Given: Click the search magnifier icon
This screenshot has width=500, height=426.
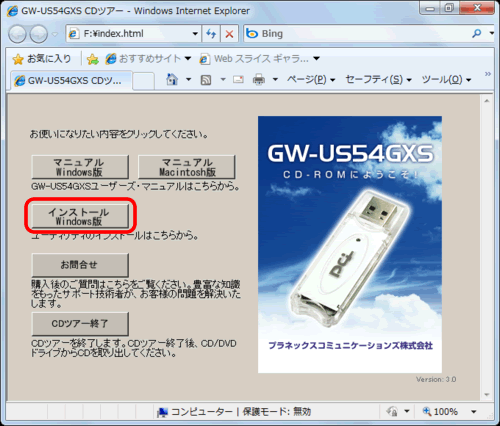Looking at the screenshot, I should [x=477, y=33].
